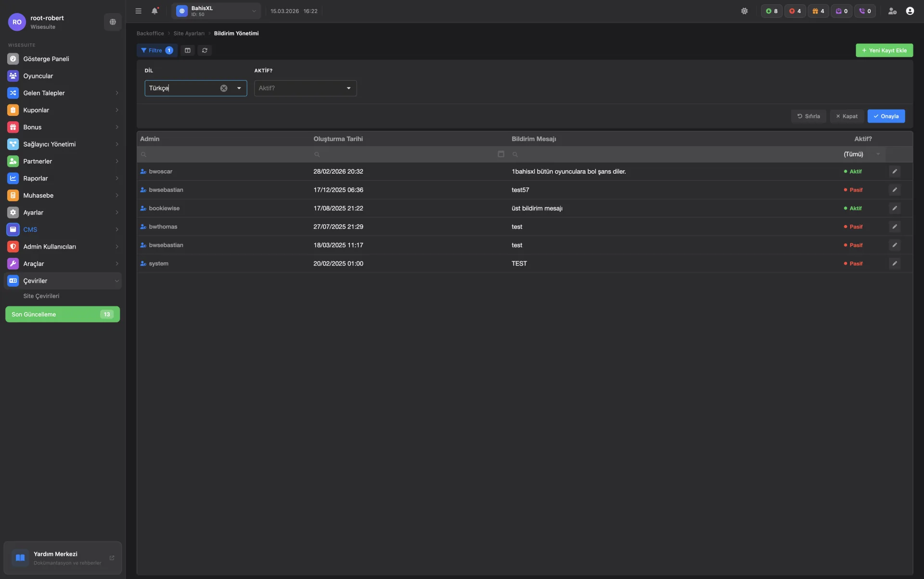Open calendar picker in date filter

pyautogui.click(x=500, y=154)
